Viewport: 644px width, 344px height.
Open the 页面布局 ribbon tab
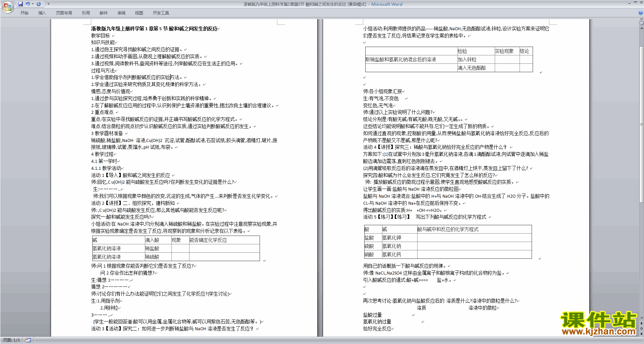64,13
